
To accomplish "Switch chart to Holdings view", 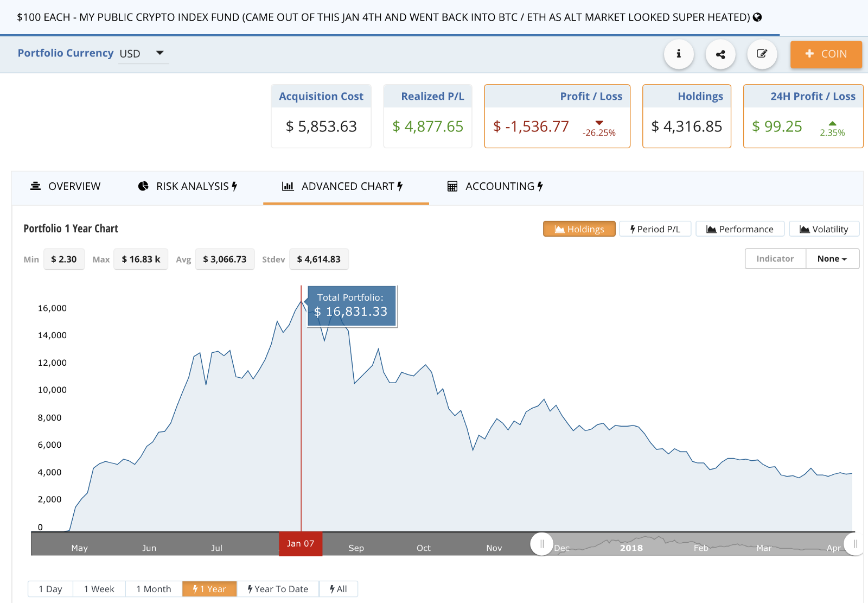I will tap(579, 229).
